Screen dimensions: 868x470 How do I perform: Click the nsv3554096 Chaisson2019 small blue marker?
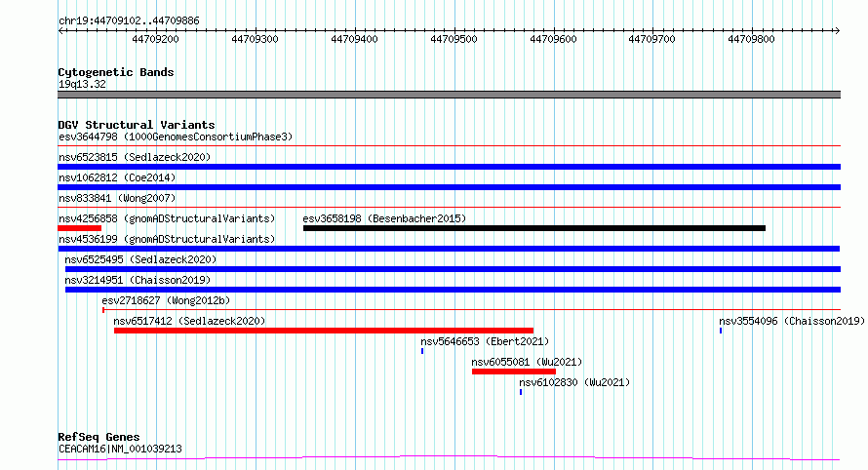(721, 331)
